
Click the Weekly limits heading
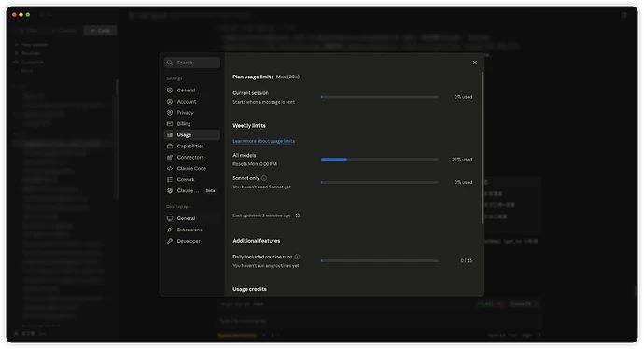click(x=249, y=126)
